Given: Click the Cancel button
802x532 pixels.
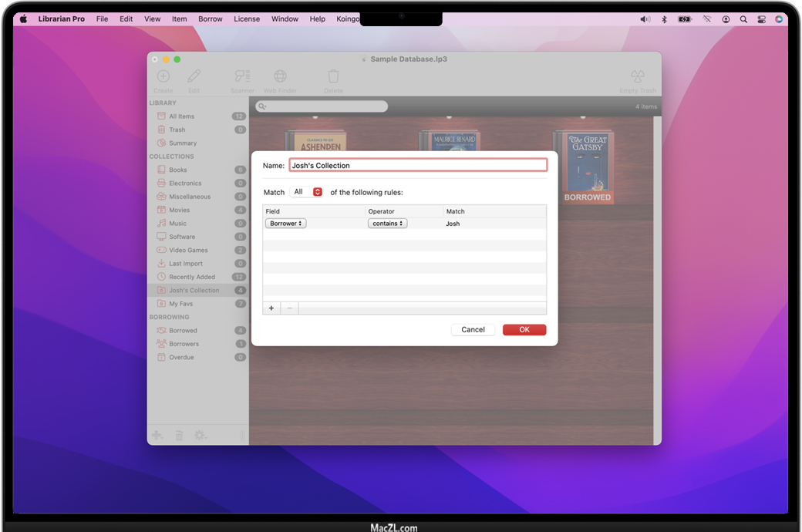Looking at the screenshot, I should coord(473,329).
